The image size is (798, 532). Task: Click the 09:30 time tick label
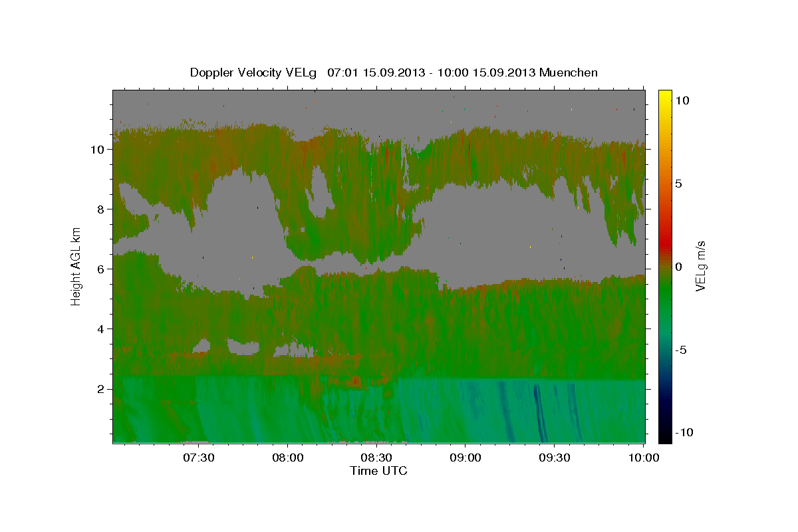pyautogui.click(x=554, y=458)
